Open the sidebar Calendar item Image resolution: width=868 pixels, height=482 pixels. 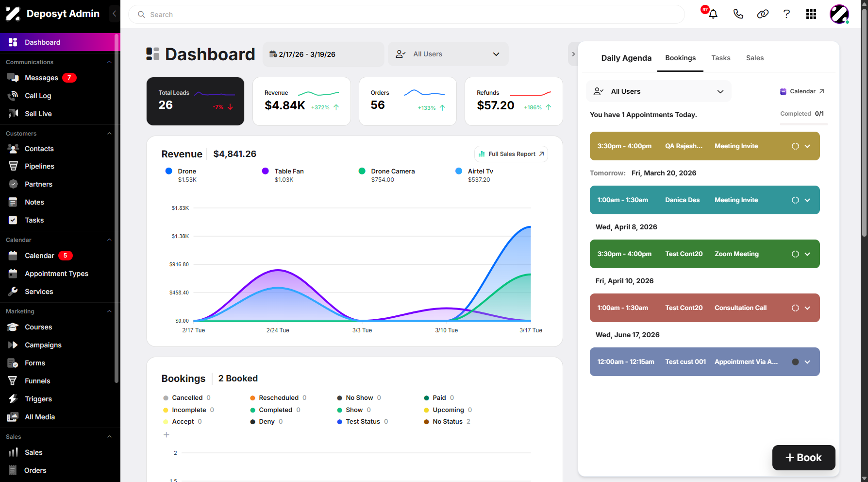point(39,256)
